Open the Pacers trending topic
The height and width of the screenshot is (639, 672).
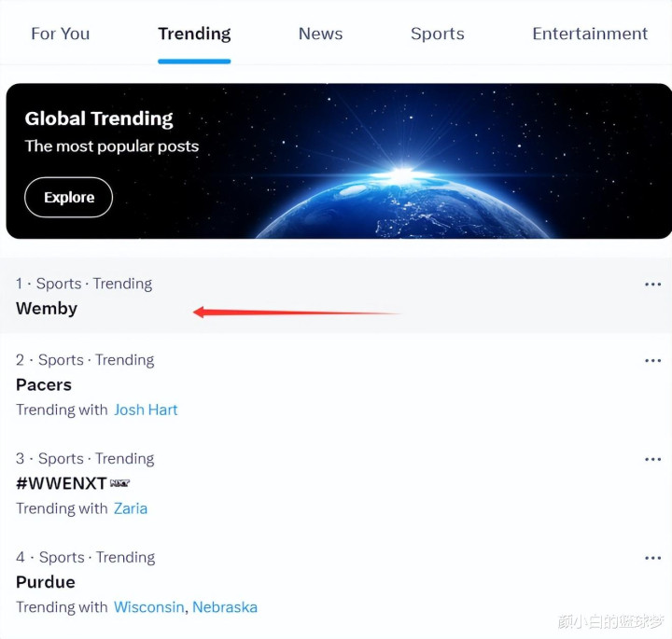(x=44, y=385)
